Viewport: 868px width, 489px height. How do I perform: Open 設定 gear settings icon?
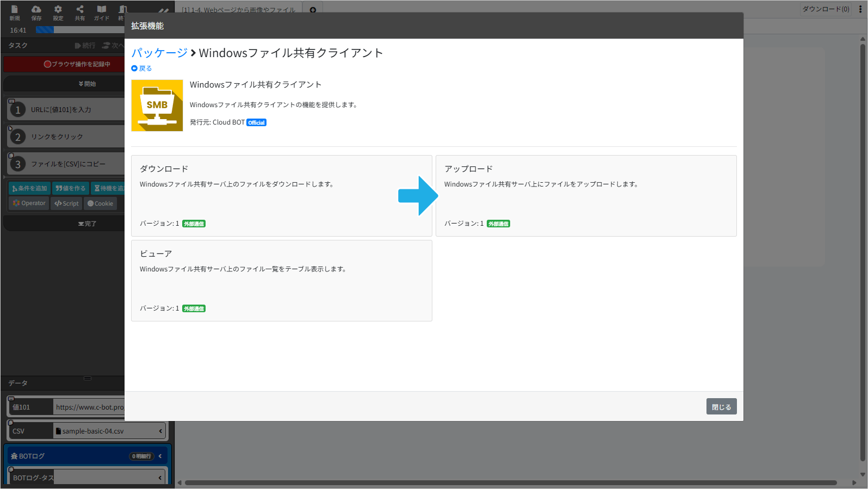point(58,9)
